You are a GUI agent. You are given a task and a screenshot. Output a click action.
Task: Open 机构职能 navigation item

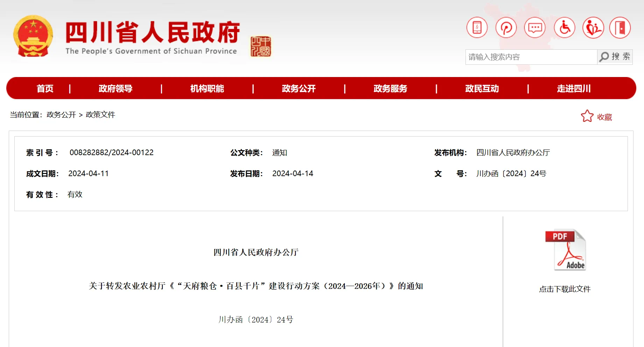point(207,89)
